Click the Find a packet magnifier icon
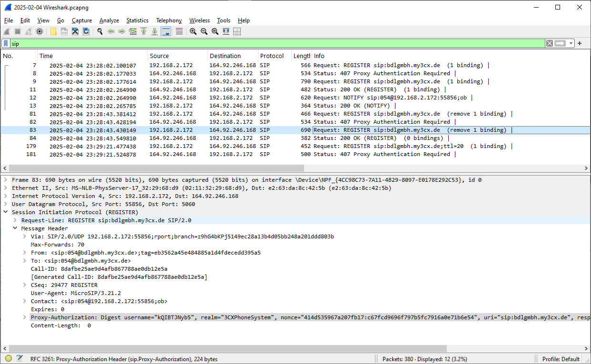Viewport: 591px width, 364px height. point(100,31)
